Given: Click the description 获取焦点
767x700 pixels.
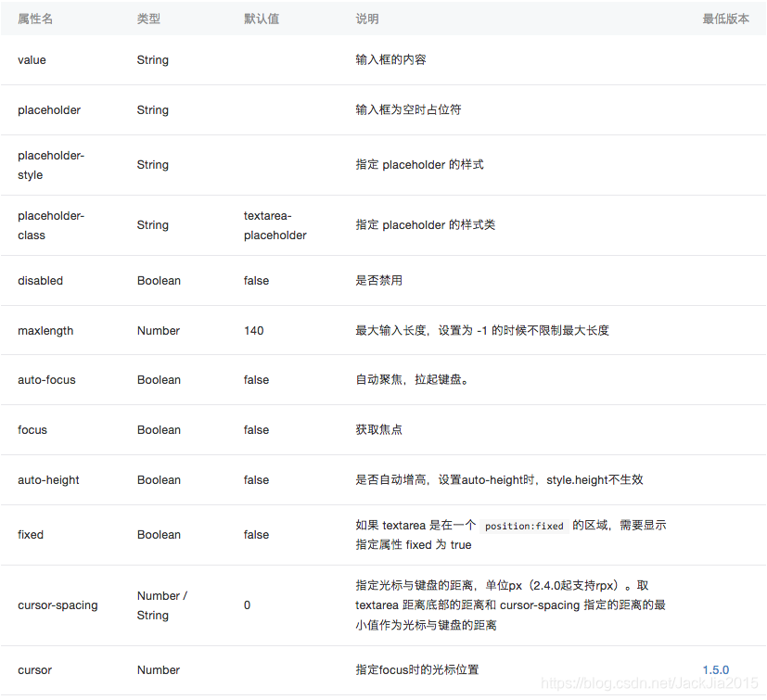Looking at the screenshot, I should [x=379, y=430].
